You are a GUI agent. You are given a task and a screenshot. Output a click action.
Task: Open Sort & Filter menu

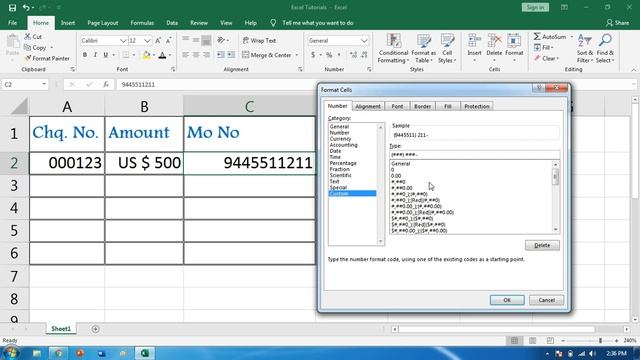(585, 49)
